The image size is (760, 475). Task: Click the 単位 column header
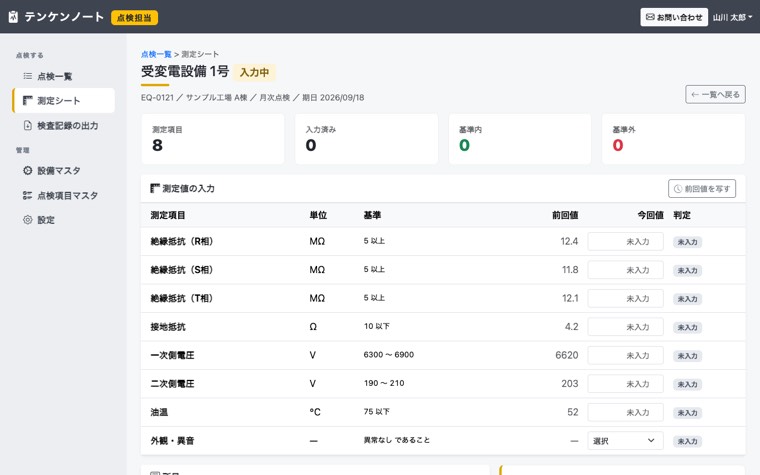coord(318,215)
